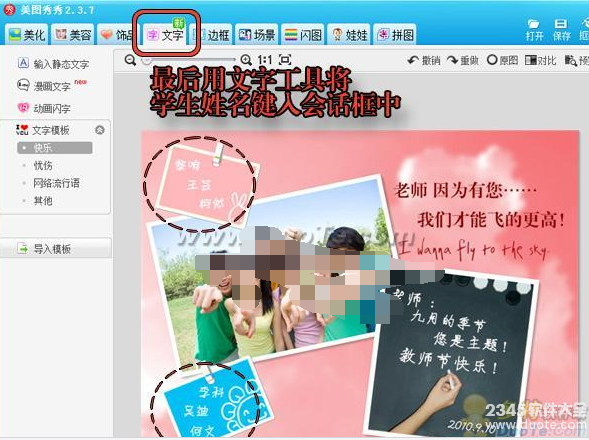The image size is (589, 440).
Task: Toggle 原图 original view
Action: coord(502,60)
